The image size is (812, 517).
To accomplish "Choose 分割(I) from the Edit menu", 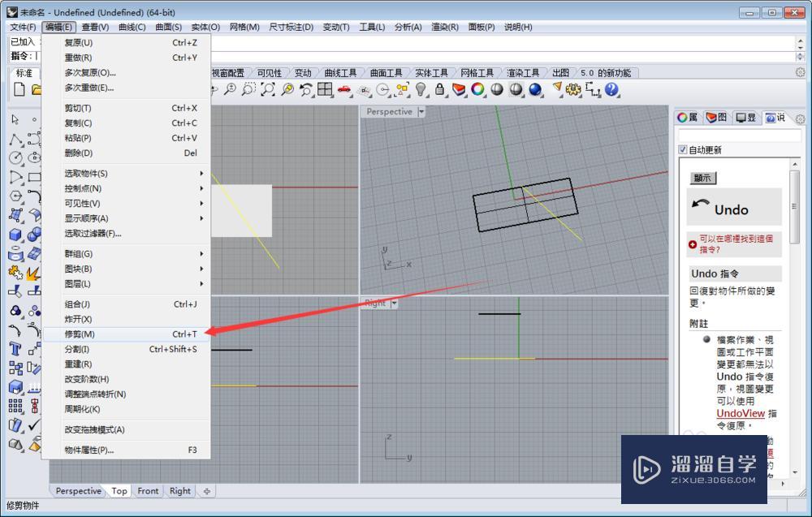I will click(x=127, y=349).
